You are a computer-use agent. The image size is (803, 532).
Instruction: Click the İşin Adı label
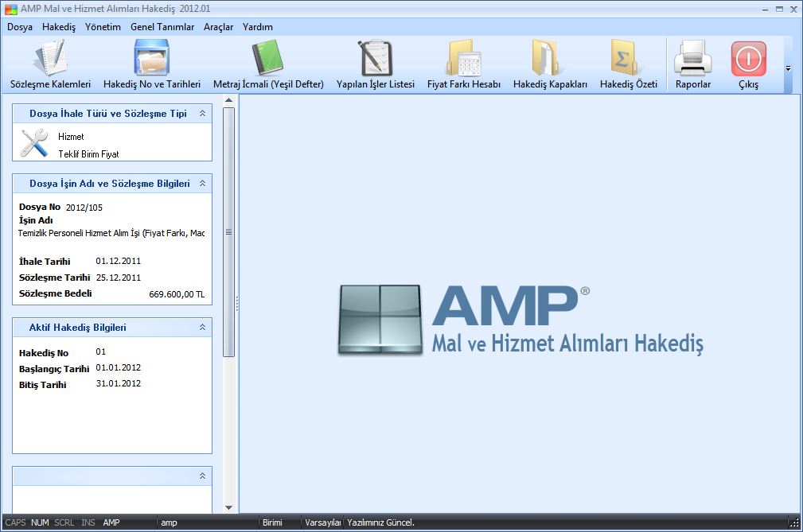point(36,220)
